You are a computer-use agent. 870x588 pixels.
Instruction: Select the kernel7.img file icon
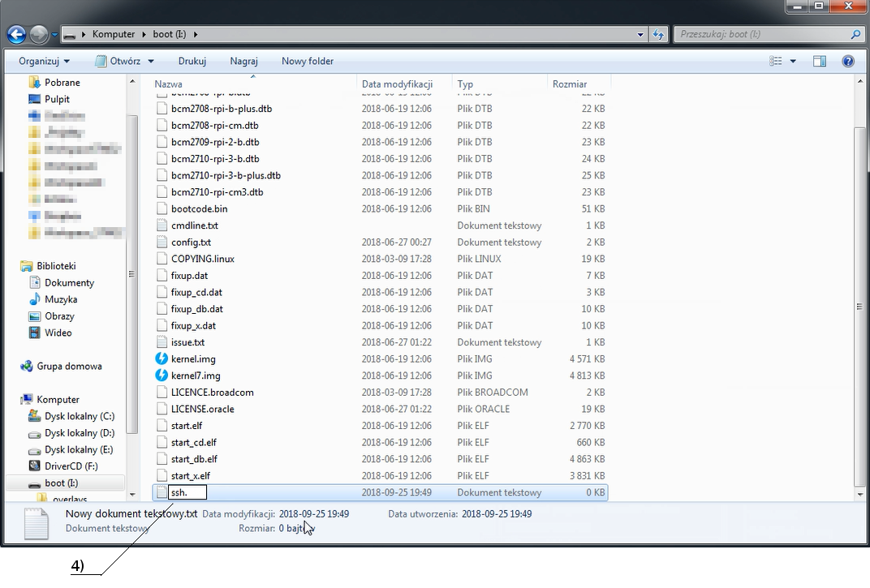[x=162, y=376]
